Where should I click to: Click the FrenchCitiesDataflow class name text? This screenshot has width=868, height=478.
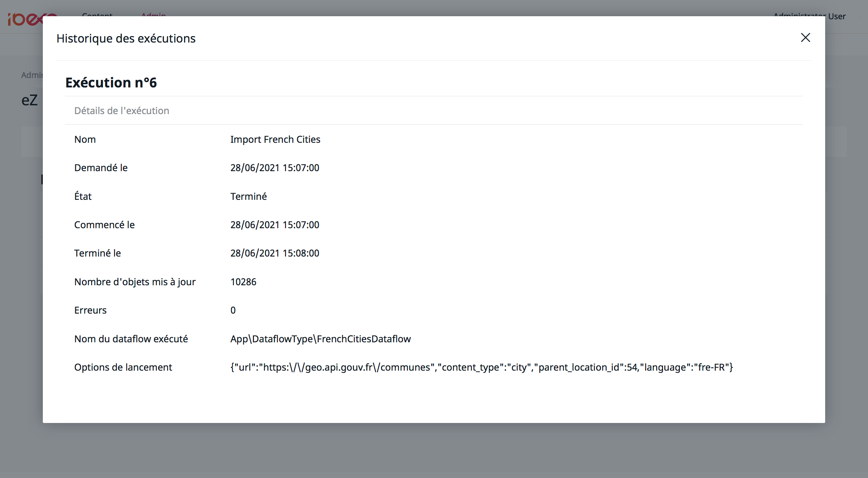click(364, 339)
